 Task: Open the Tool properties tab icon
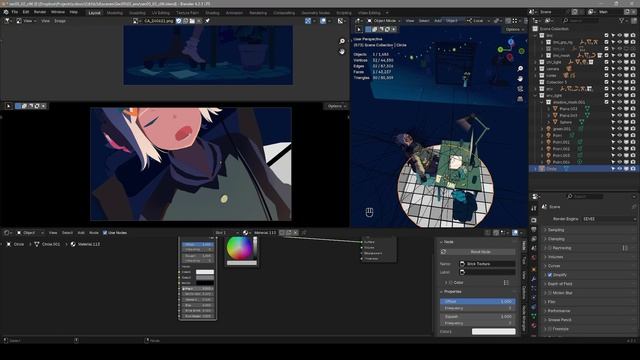pyautogui.click(x=534, y=209)
